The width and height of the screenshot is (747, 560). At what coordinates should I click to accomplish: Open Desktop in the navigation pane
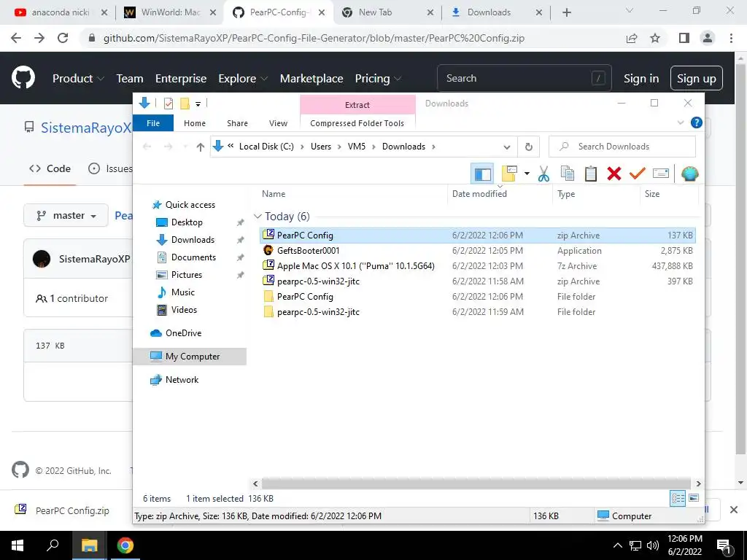(187, 222)
